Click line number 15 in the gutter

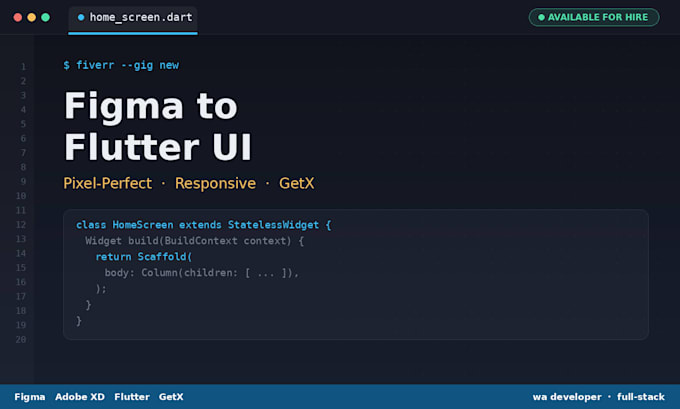click(21, 268)
